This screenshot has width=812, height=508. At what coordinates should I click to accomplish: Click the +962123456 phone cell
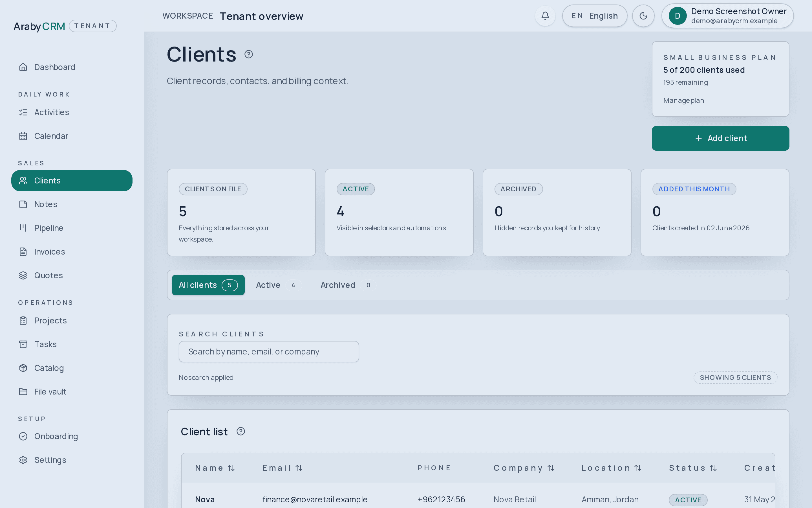[441, 500]
